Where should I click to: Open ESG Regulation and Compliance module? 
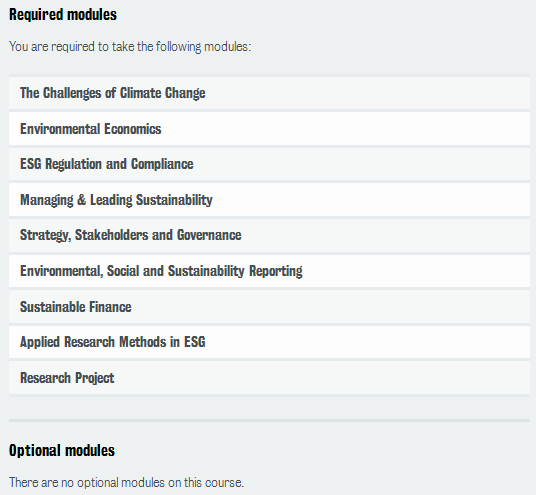pyautogui.click(x=269, y=164)
